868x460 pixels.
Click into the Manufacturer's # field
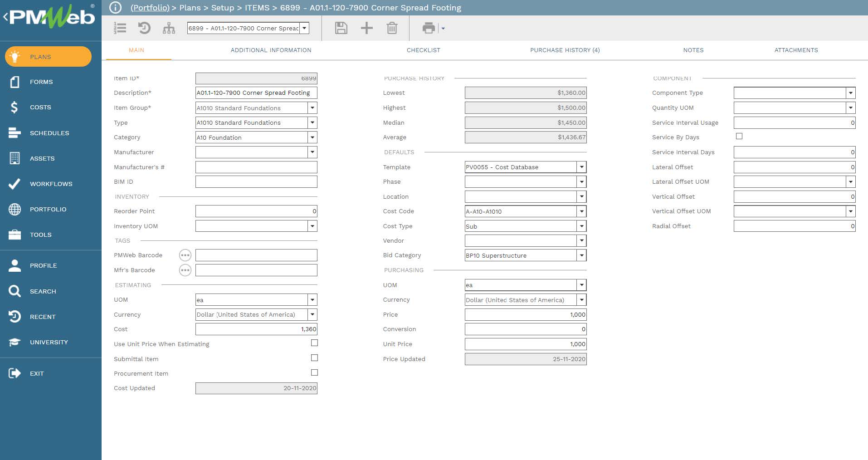(x=256, y=167)
